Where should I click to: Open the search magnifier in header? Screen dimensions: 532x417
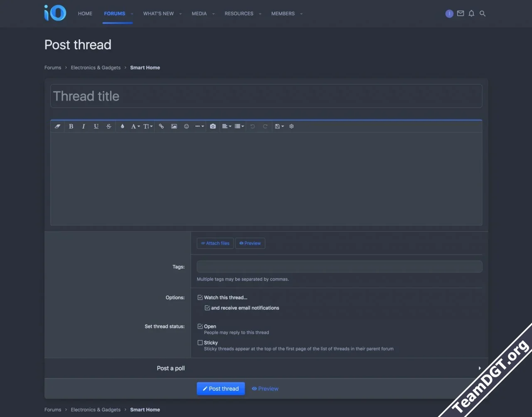click(x=483, y=14)
